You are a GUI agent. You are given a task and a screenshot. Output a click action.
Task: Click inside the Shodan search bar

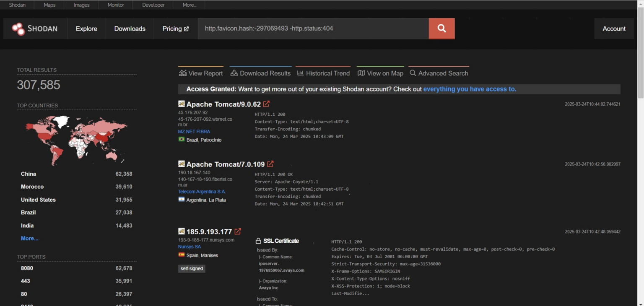pyautogui.click(x=313, y=29)
